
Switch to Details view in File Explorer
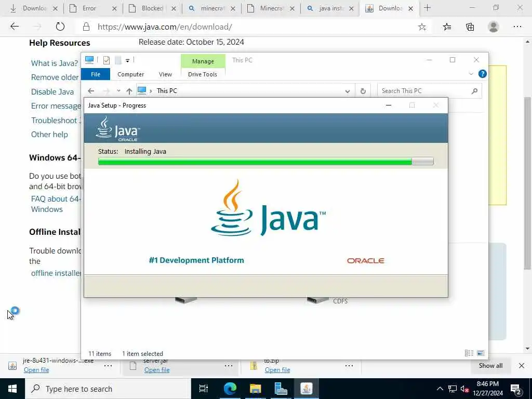click(469, 353)
